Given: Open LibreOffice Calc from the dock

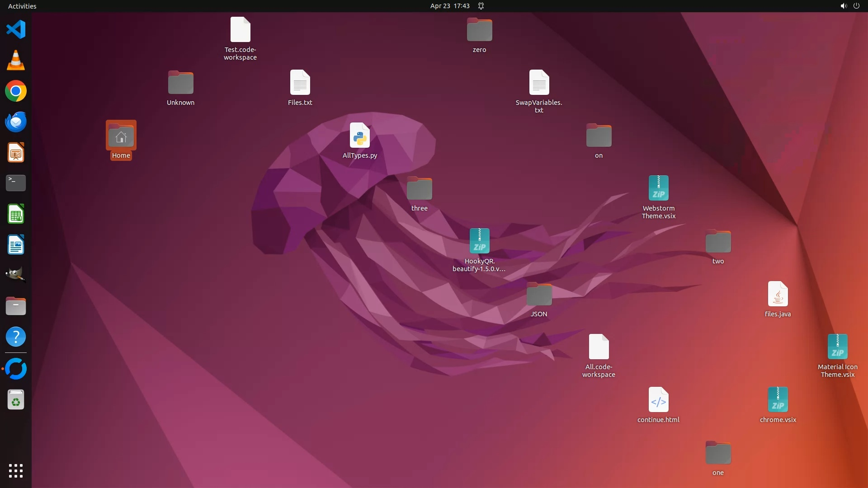Looking at the screenshot, I should coord(16,214).
